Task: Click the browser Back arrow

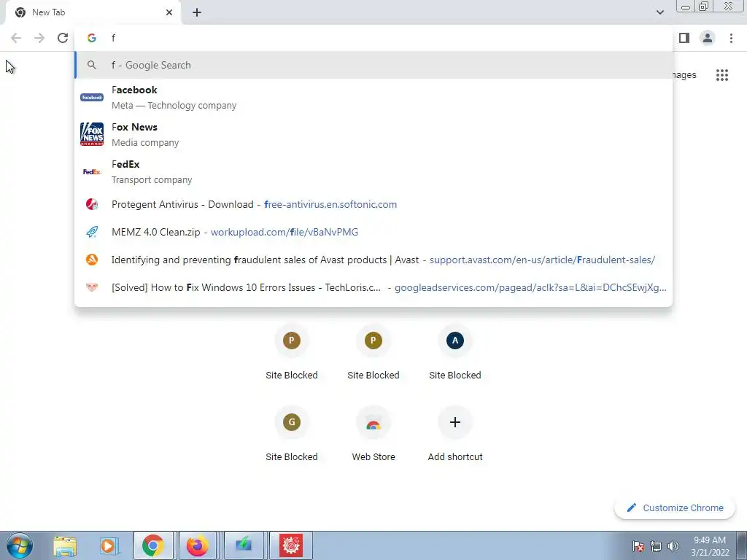Action: pyautogui.click(x=16, y=38)
